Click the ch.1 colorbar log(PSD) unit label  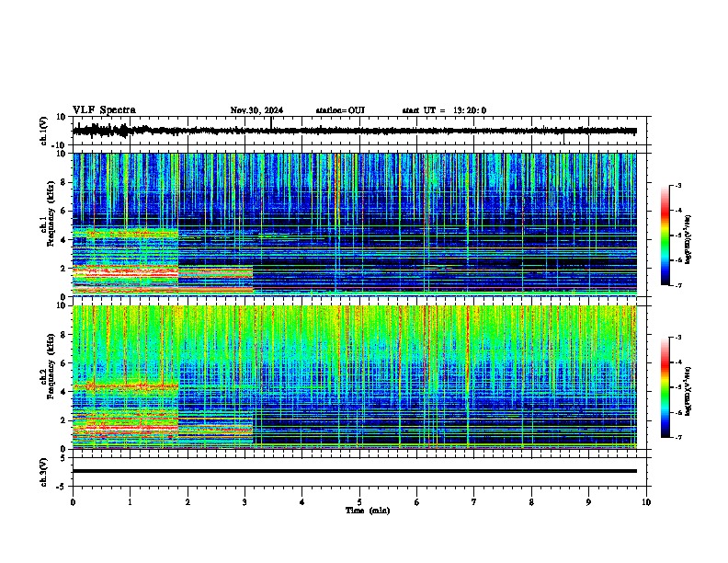[x=688, y=239]
